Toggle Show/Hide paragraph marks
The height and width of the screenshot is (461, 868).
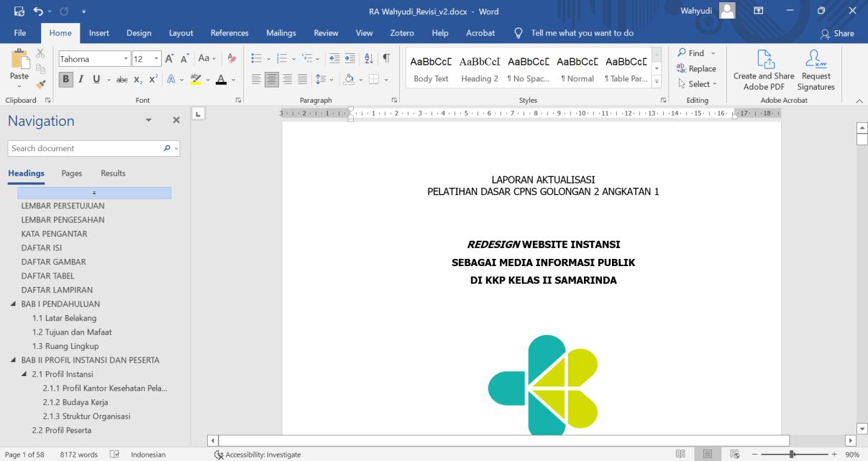pyautogui.click(x=387, y=59)
